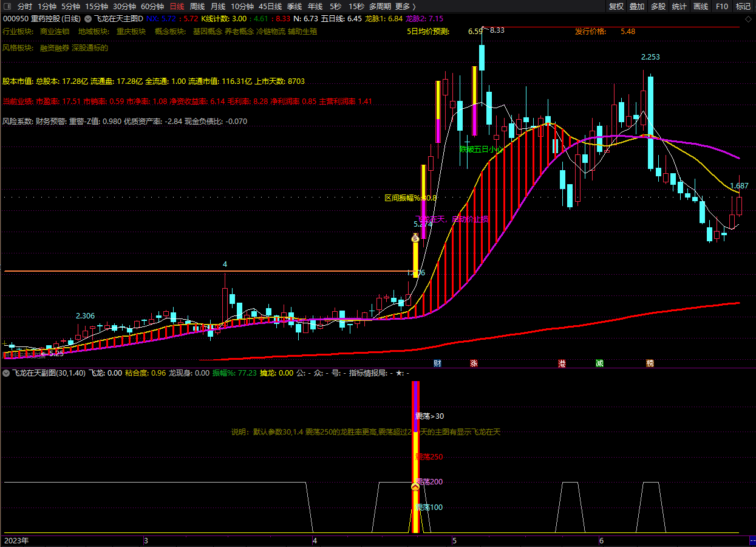The width and height of the screenshot is (756, 547).
Task: Click the diamond icon at chart's top right
Action: click(748, 19)
